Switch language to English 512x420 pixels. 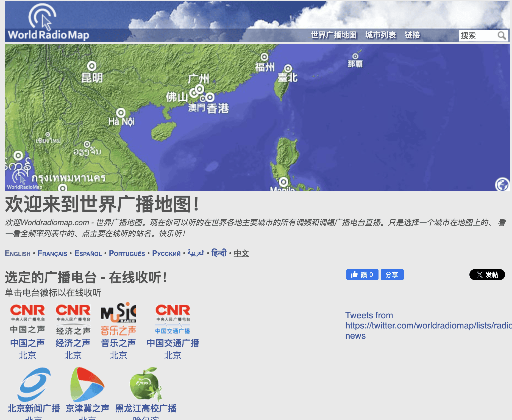pos(18,253)
